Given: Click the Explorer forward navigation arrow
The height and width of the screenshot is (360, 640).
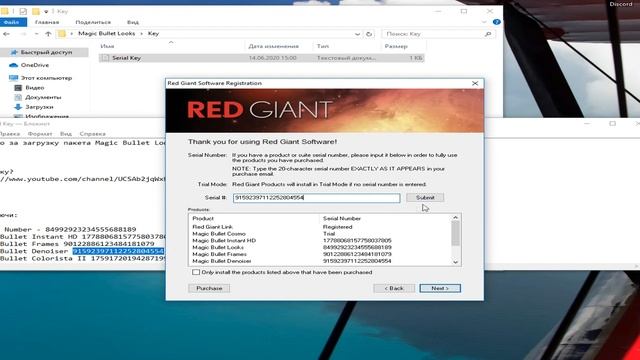Looking at the screenshot, I should (x=23, y=34).
